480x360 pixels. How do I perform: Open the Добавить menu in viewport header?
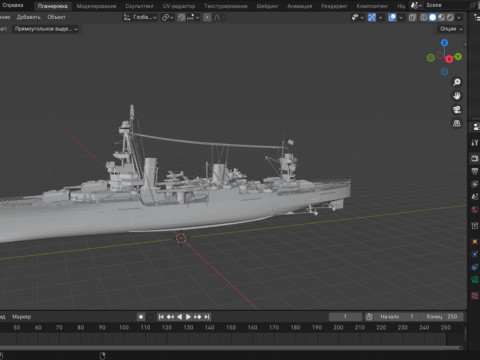tap(28, 17)
